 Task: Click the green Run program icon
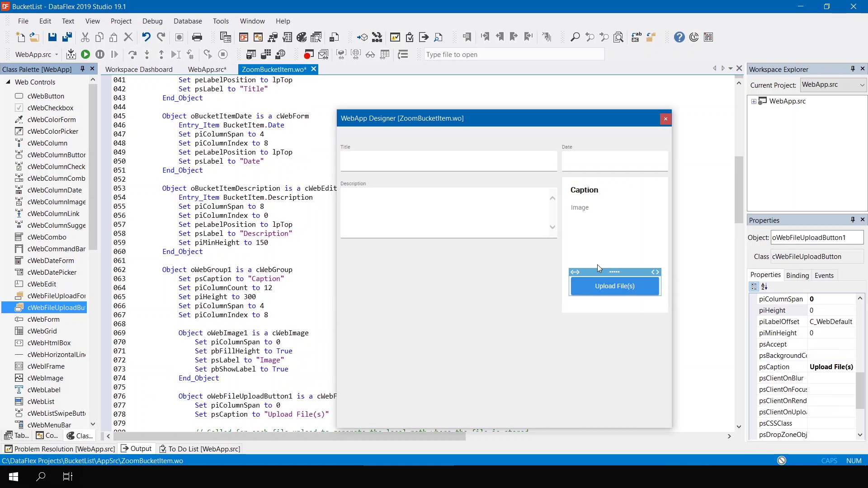(x=85, y=54)
